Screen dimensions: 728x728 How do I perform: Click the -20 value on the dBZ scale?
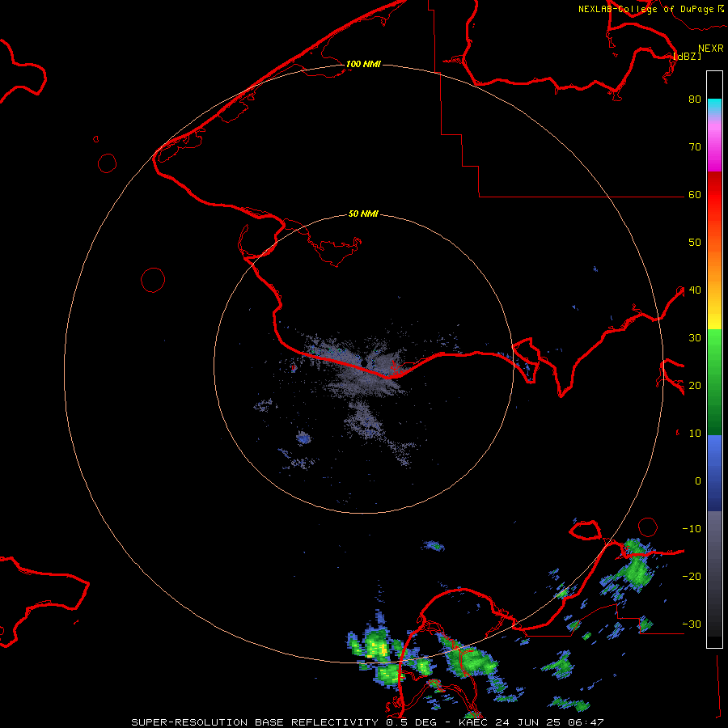(692, 576)
